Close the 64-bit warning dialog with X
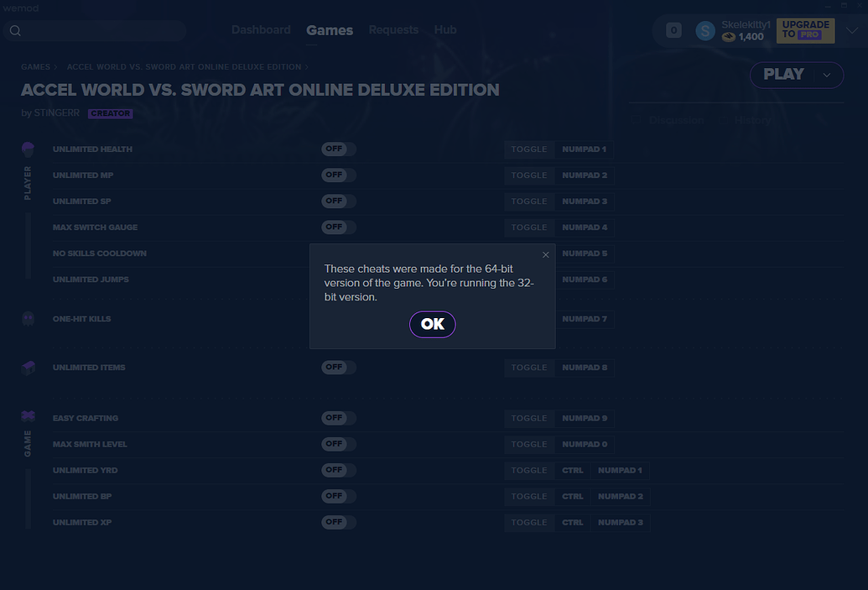This screenshot has height=590, width=868. click(546, 255)
